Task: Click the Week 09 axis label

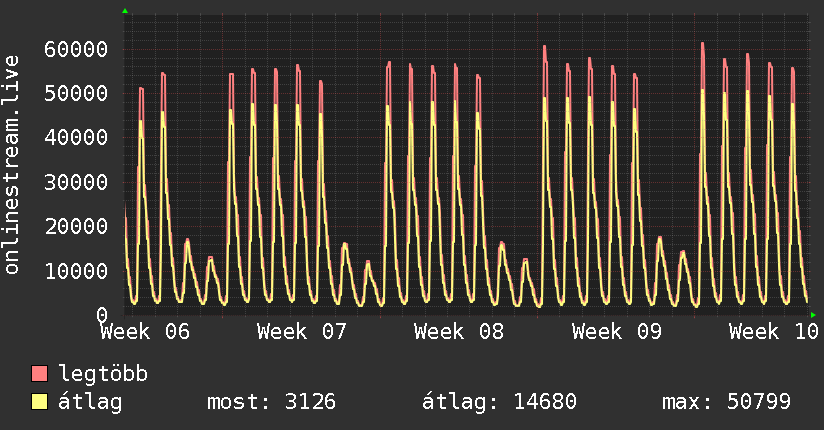Action: tap(616, 332)
